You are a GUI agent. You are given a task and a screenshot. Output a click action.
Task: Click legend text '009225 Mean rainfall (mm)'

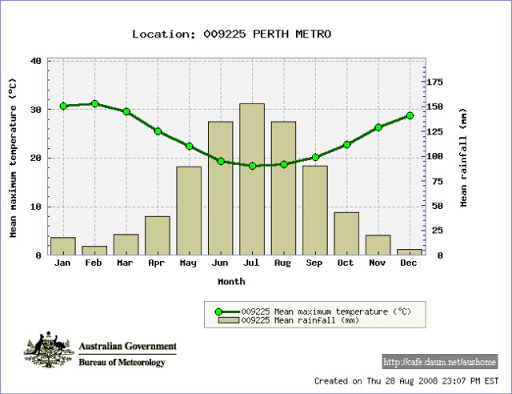pyautogui.click(x=300, y=320)
